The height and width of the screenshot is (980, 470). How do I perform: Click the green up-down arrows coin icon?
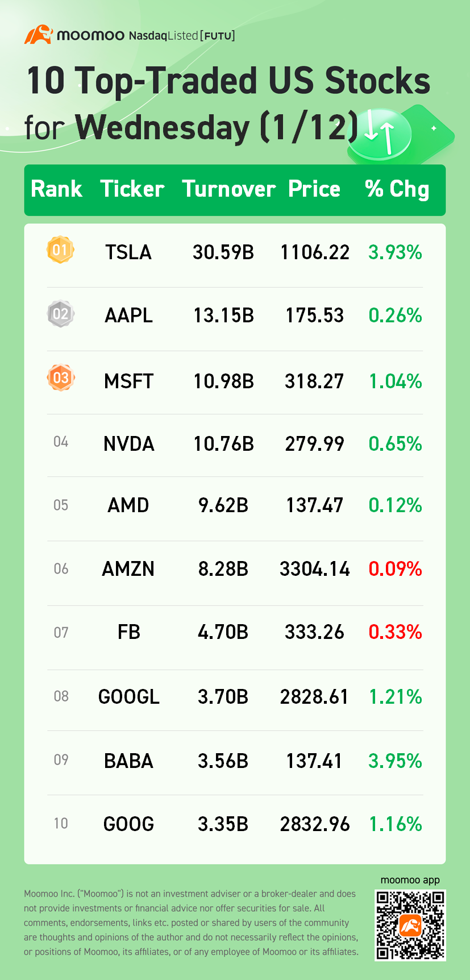click(380, 134)
